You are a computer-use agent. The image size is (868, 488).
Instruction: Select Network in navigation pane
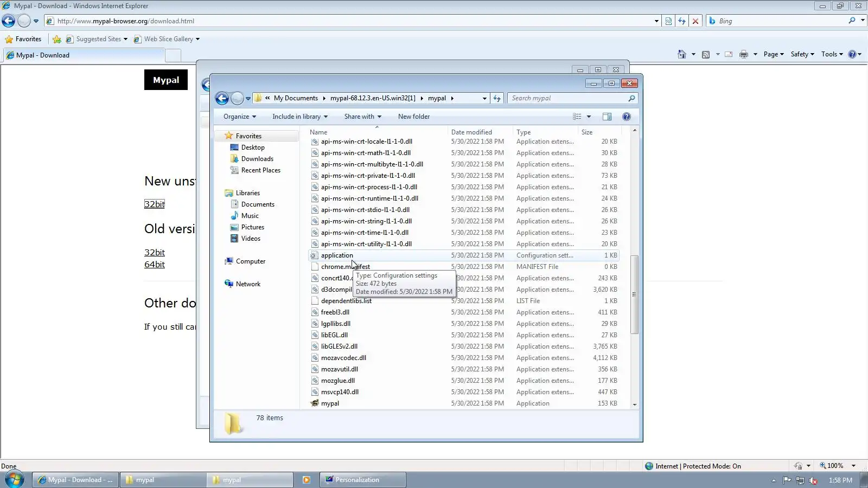[x=248, y=284]
